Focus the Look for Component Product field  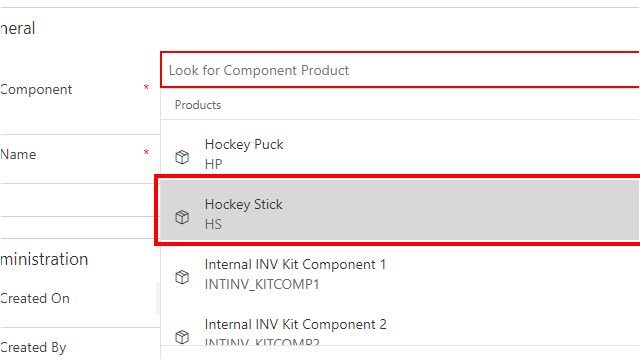coord(400,70)
